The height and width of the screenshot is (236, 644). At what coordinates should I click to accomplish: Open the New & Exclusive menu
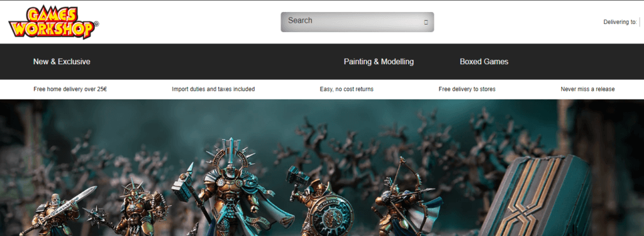click(x=62, y=62)
